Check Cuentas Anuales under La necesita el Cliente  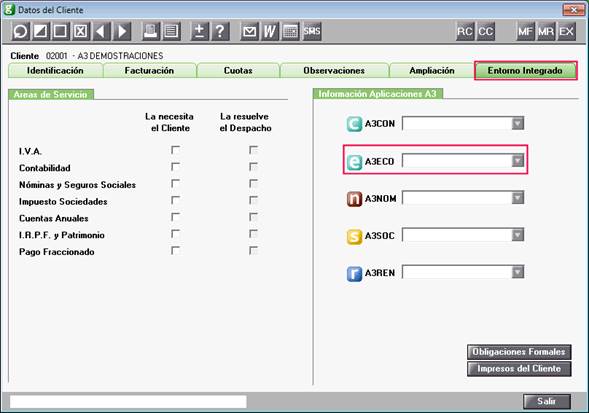click(x=175, y=217)
